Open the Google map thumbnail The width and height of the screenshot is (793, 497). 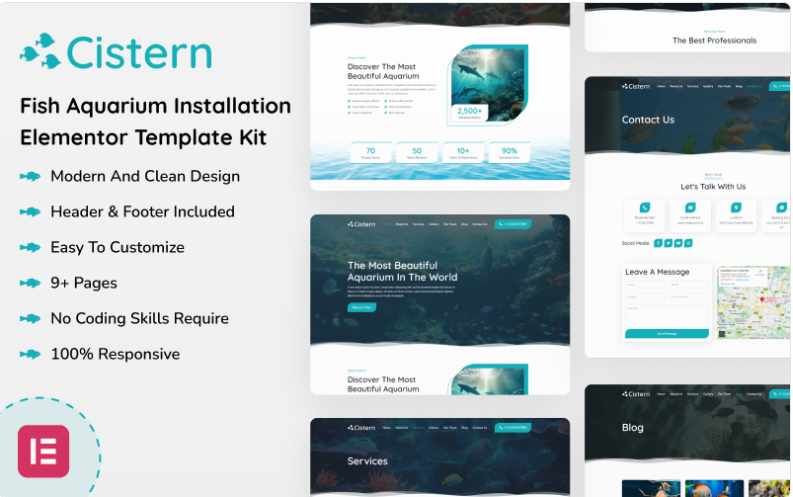pyautogui.click(x=754, y=302)
